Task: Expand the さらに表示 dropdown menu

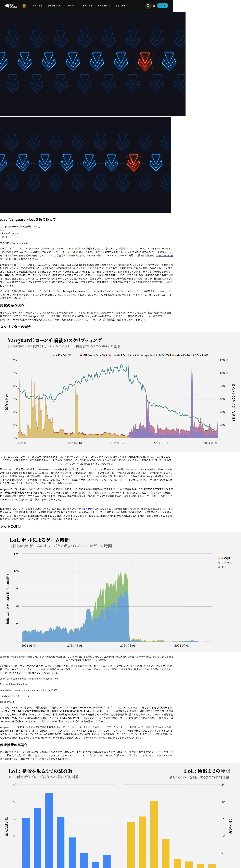Action: 122,6
